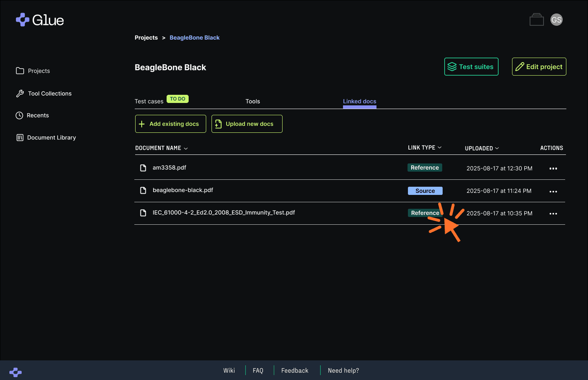Viewport: 588px width, 380px height.
Task: Click BeagleBone Black breadcrumb link
Action: click(x=195, y=38)
